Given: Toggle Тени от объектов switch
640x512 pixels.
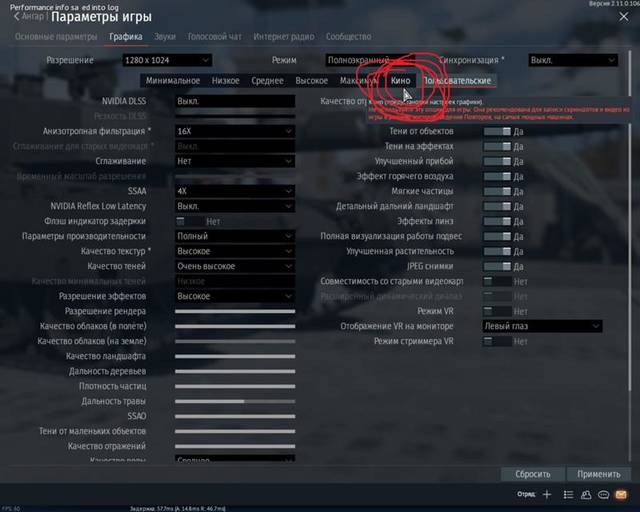Looking at the screenshot, I should coord(497,131).
